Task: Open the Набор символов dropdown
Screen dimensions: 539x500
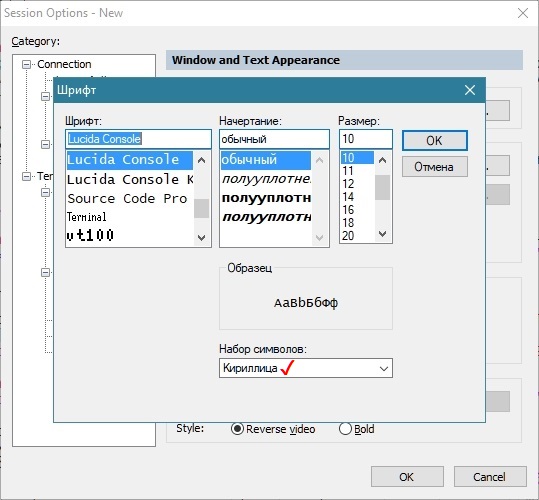Action: (384, 368)
